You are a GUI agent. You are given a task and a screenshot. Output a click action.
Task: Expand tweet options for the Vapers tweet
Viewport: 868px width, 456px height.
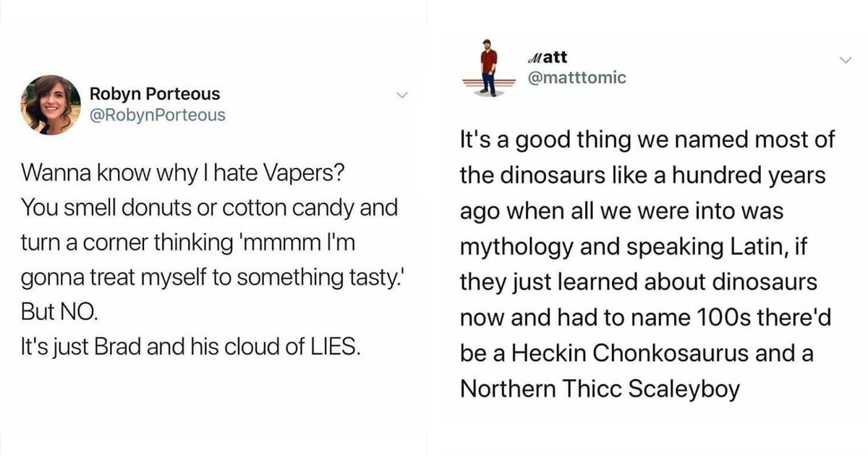coord(403,94)
